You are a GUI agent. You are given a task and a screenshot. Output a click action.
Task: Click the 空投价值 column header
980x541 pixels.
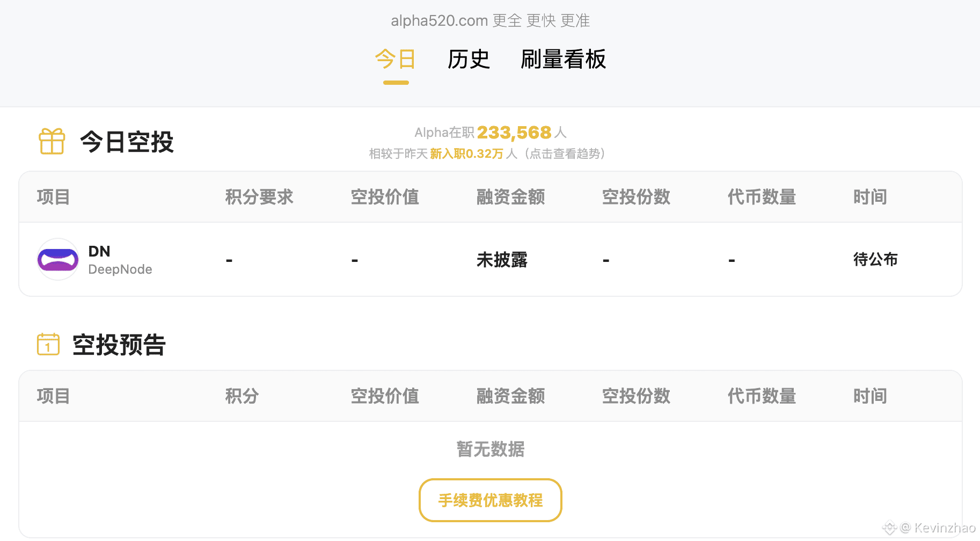(385, 197)
